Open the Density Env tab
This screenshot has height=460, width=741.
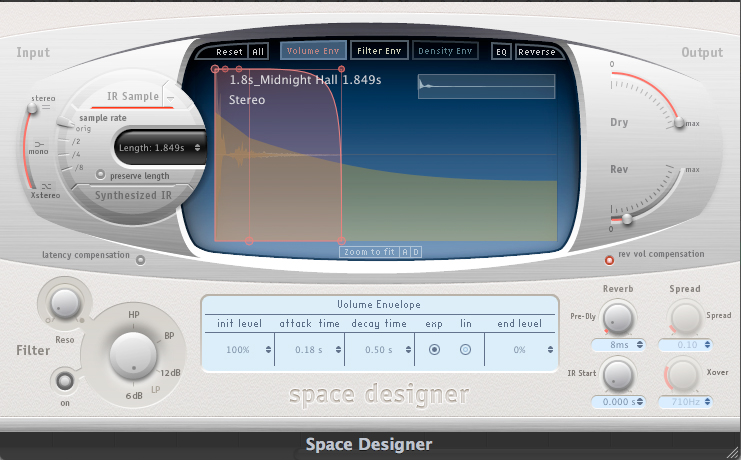point(445,51)
